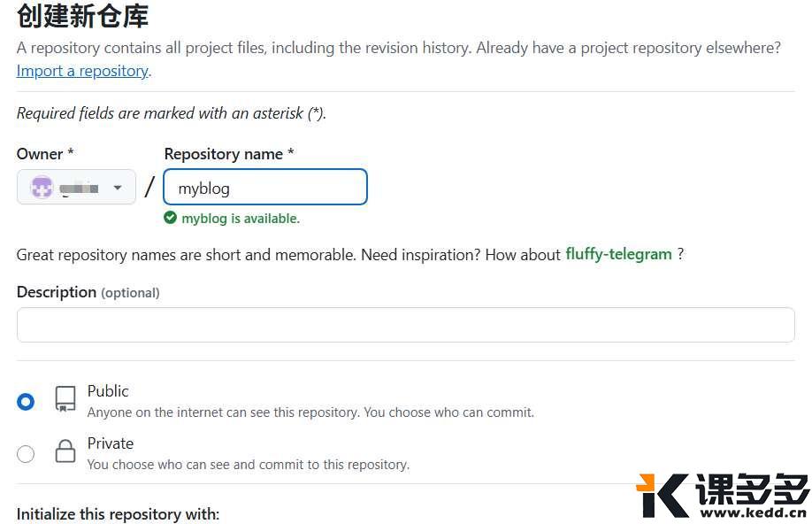Click the Public repository book icon

(x=65, y=399)
